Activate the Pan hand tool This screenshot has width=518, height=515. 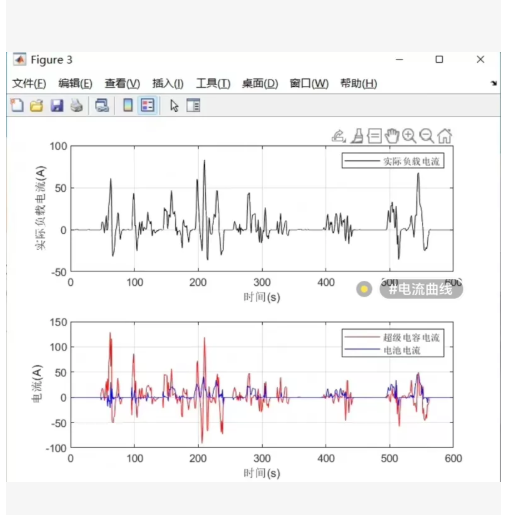coord(392,136)
